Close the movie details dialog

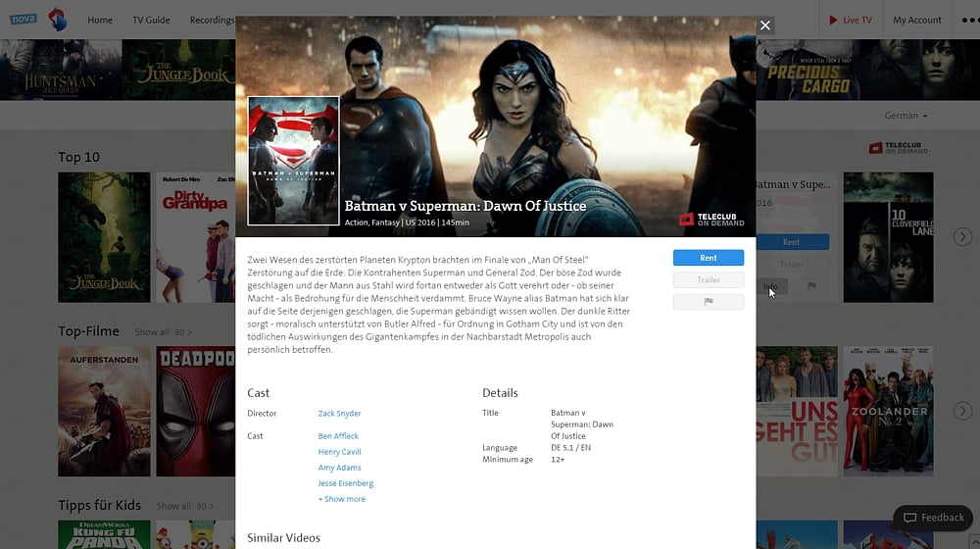[765, 25]
